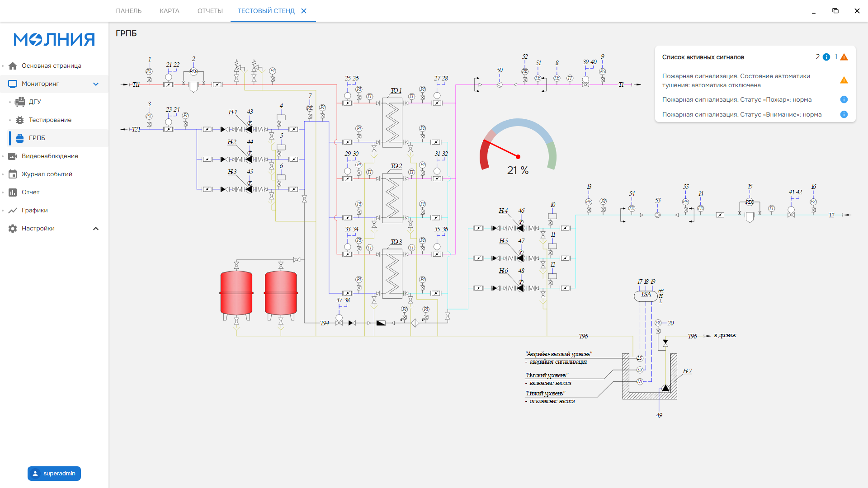Click the superadmin user button
The width and height of the screenshot is (868, 488).
54,473
